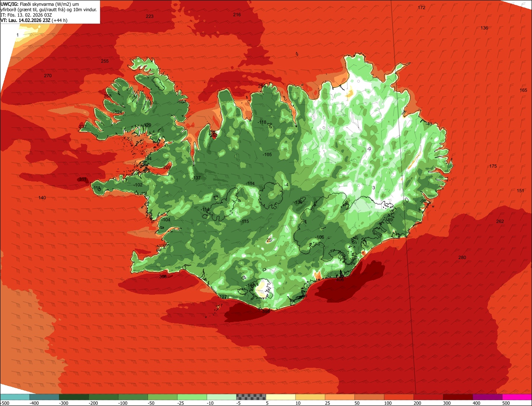532x406 pixels.
Task: Click the legend swatch between 25 and 50
Action: pos(340,397)
